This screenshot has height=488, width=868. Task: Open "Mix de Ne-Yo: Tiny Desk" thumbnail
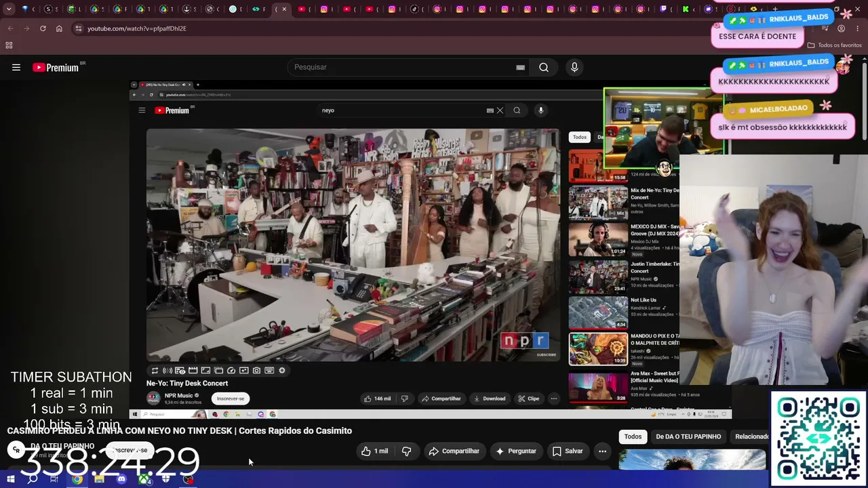tap(598, 202)
